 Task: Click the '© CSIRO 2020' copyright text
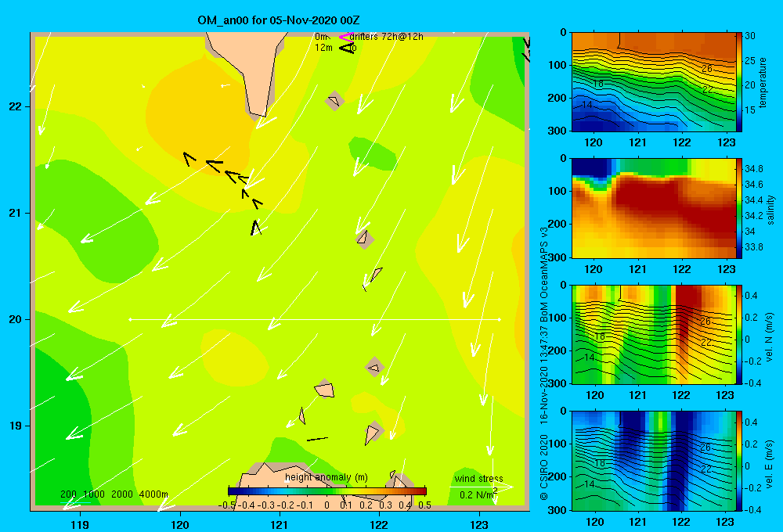pos(544,466)
